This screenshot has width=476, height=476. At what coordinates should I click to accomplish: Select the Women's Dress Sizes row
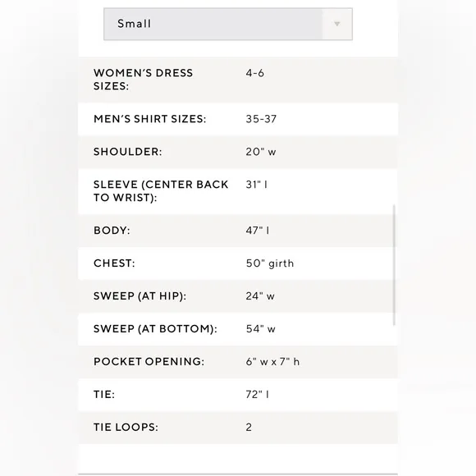tap(238, 80)
